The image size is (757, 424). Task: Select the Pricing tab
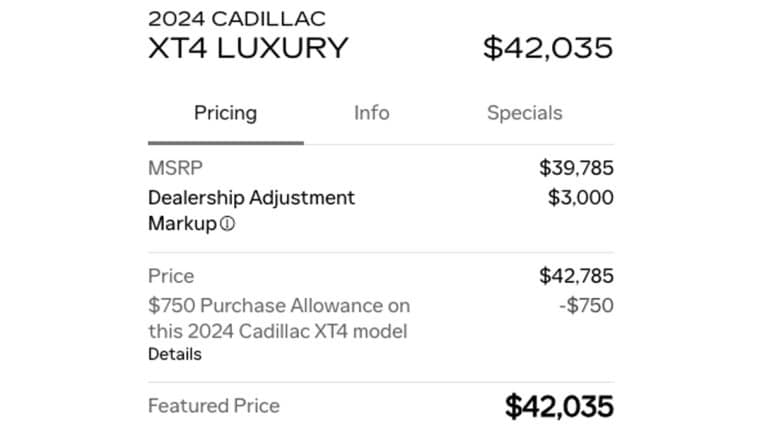(225, 113)
